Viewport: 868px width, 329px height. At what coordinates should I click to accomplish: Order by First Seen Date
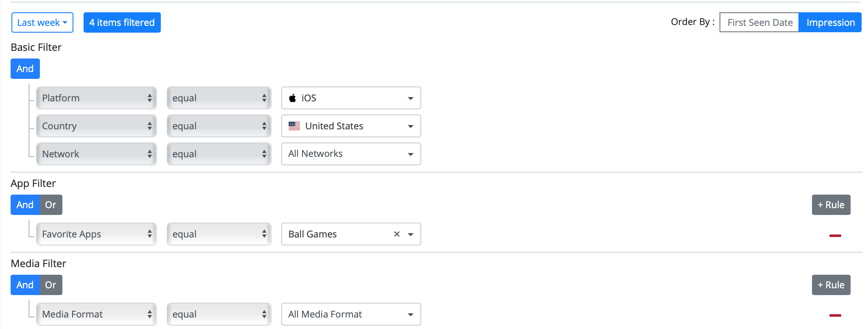pyautogui.click(x=759, y=22)
